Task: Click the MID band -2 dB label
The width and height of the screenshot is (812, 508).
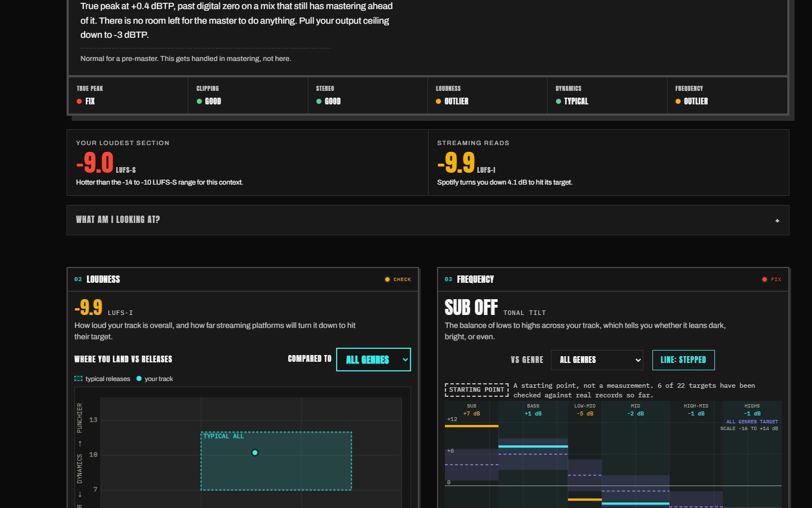Action: point(636,414)
